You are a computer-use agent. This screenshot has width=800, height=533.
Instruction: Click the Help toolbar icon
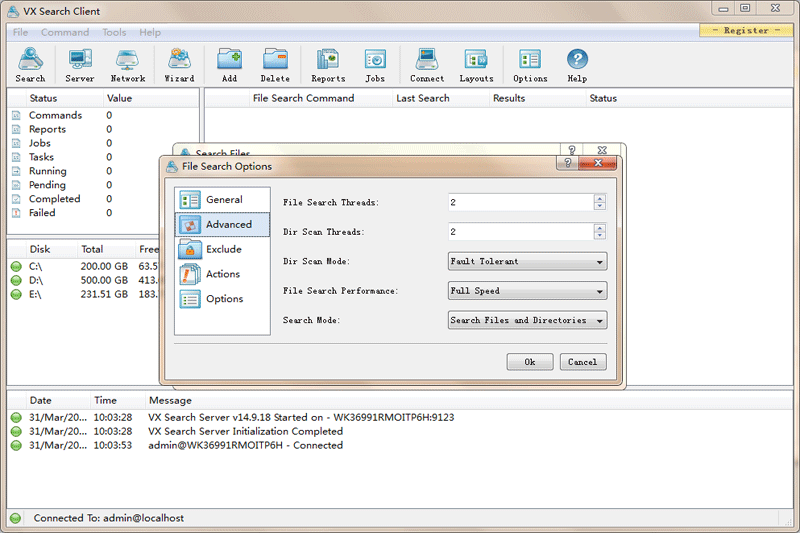click(x=577, y=65)
